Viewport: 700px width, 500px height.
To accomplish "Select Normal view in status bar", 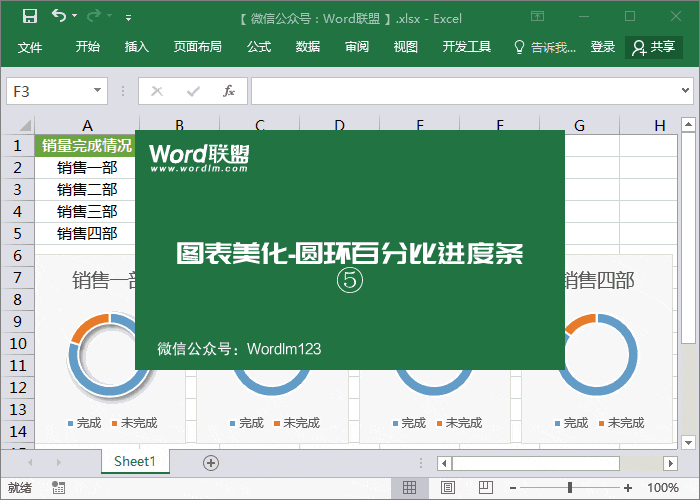I will point(409,488).
